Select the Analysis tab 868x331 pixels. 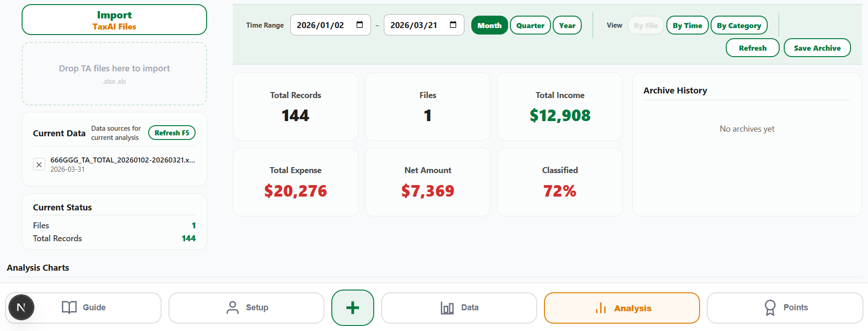pyautogui.click(x=622, y=308)
